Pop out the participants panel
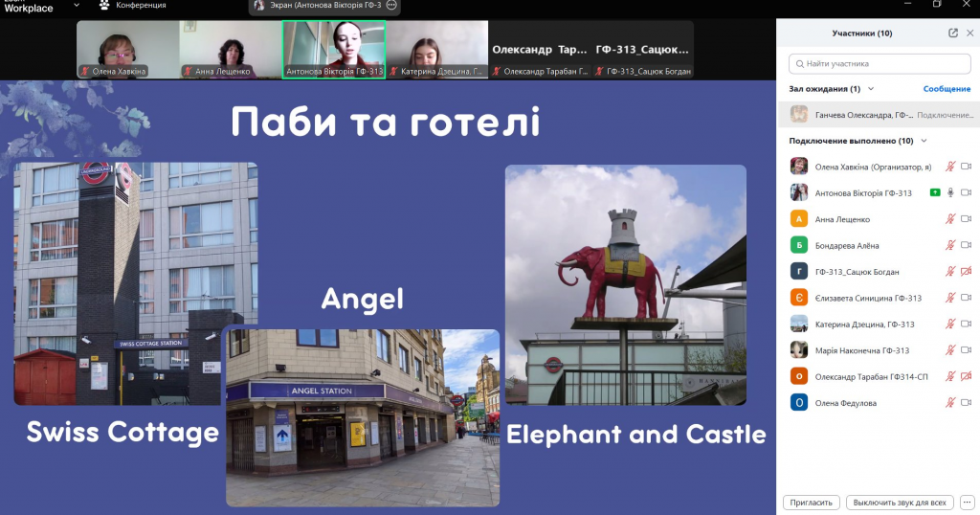Viewport: 980px width, 515px height. click(953, 33)
